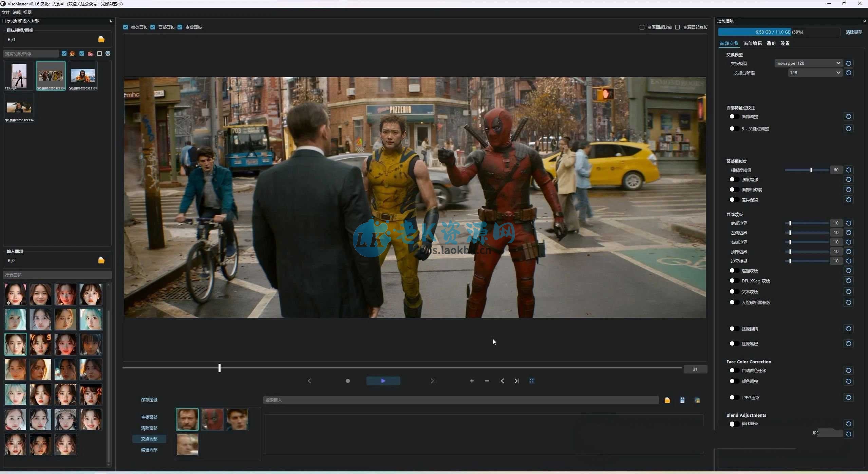This screenshot has width=868, height=474.
Task: Undock the 控制选项 panel
Action: pos(864,21)
